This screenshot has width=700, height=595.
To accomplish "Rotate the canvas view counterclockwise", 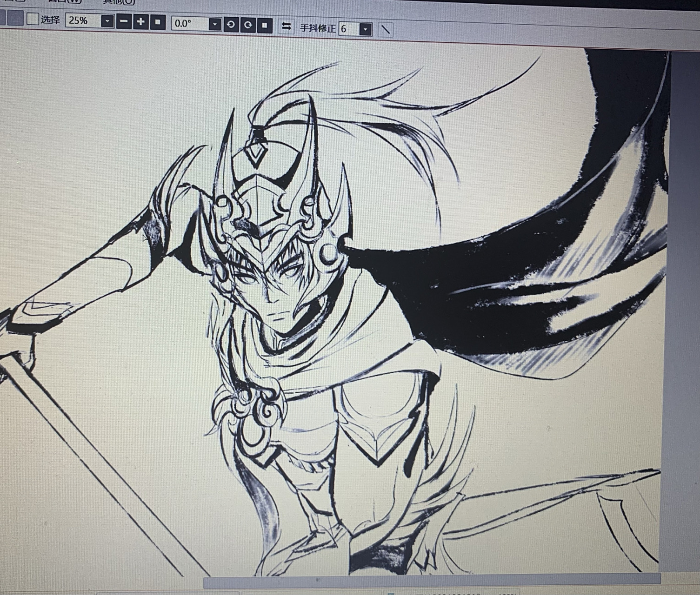I will pyautogui.click(x=231, y=25).
